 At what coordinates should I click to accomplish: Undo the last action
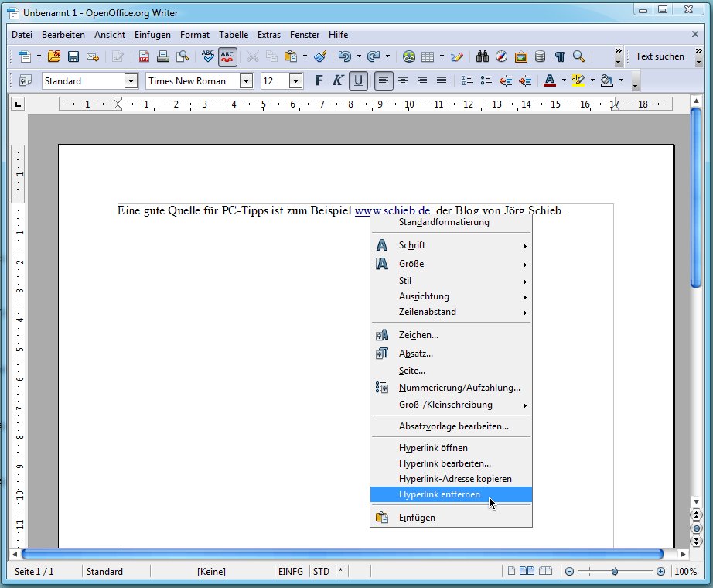[x=345, y=56]
